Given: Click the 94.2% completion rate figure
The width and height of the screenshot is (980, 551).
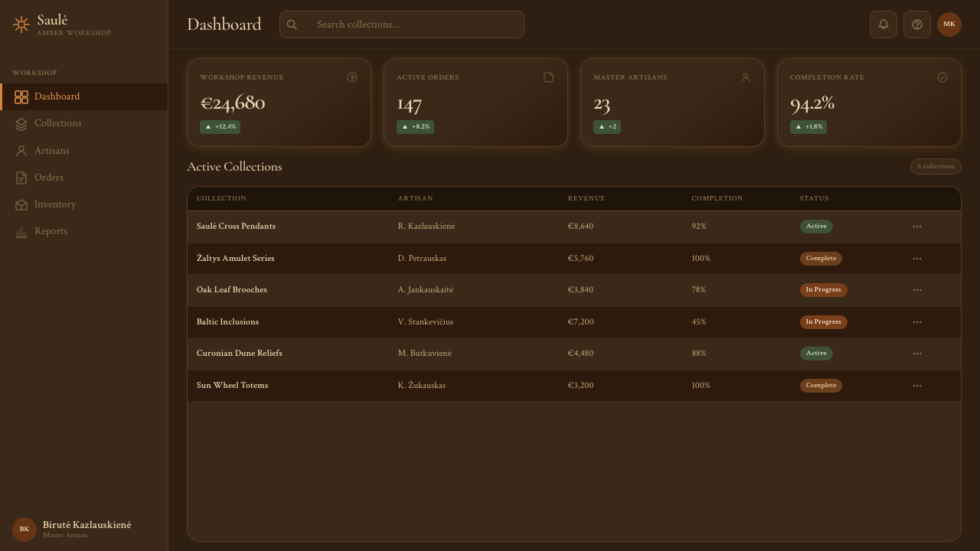Looking at the screenshot, I should (812, 103).
